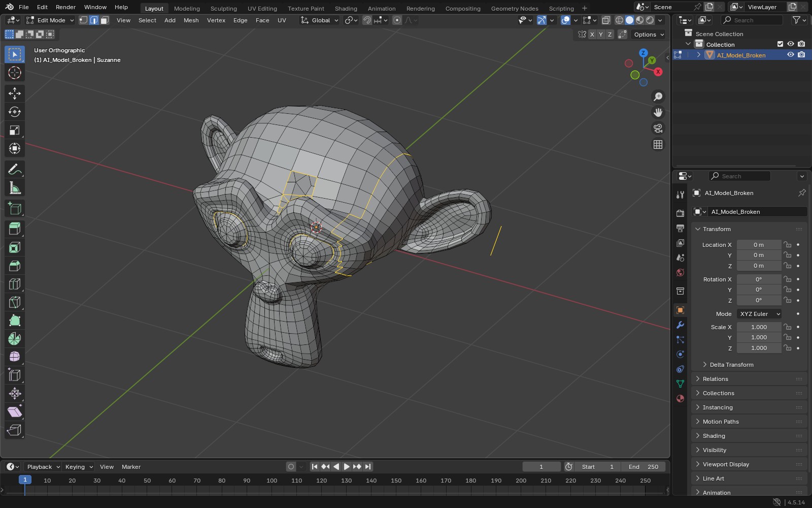The width and height of the screenshot is (812, 508).
Task: Expand the Delta Transform section
Action: [731, 365]
